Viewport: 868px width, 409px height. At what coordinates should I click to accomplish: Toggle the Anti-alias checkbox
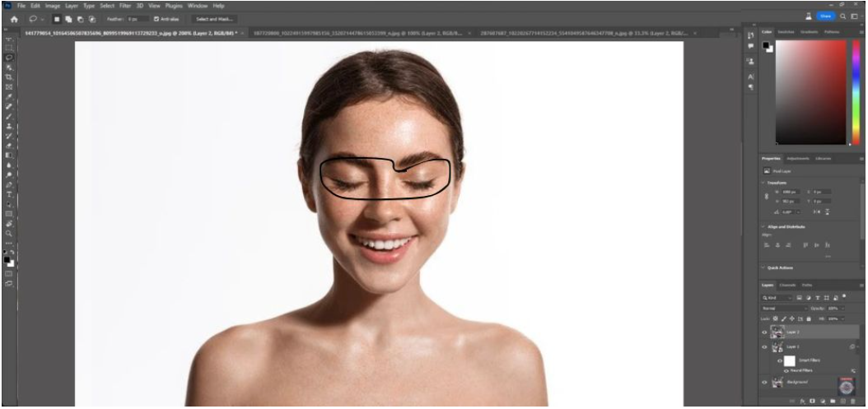[x=156, y=19]
